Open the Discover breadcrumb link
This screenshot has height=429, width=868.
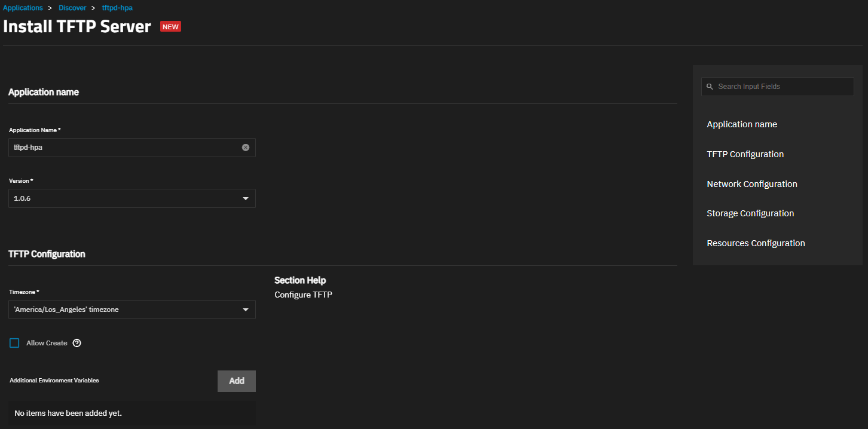(72, 8)
